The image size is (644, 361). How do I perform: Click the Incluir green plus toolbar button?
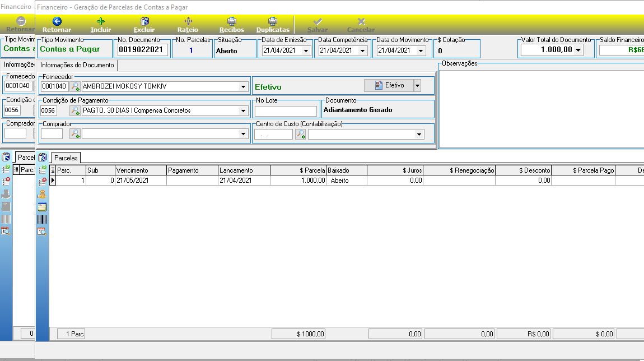coord(101,25)
